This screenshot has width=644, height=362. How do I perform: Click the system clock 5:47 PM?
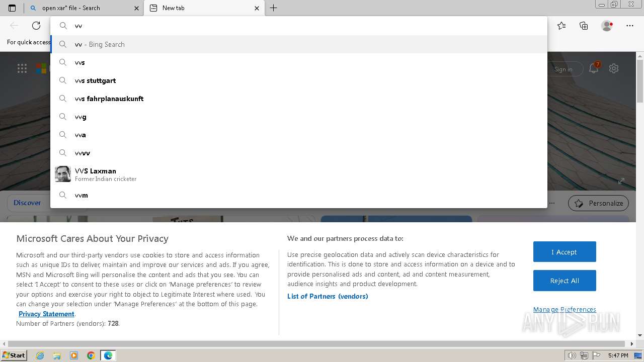click(x=618, y=355)
